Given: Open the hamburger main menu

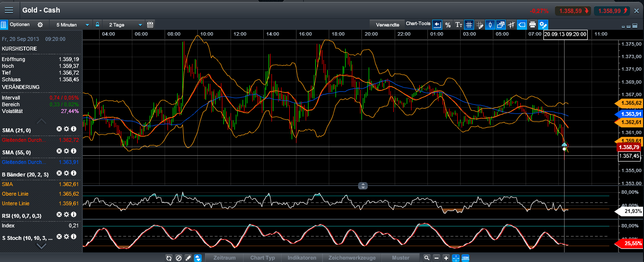Looking at the screenshot, I should (x=9, y=10).
